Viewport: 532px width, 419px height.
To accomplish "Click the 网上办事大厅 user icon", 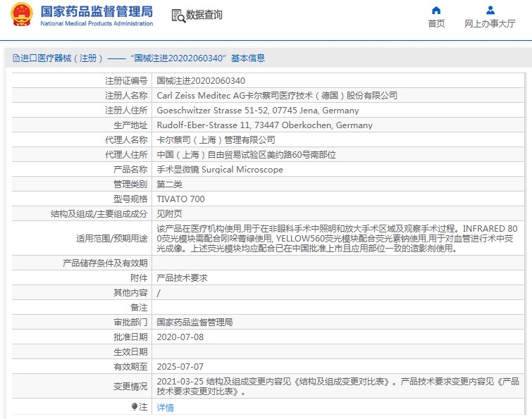I will tap(490, 11).
